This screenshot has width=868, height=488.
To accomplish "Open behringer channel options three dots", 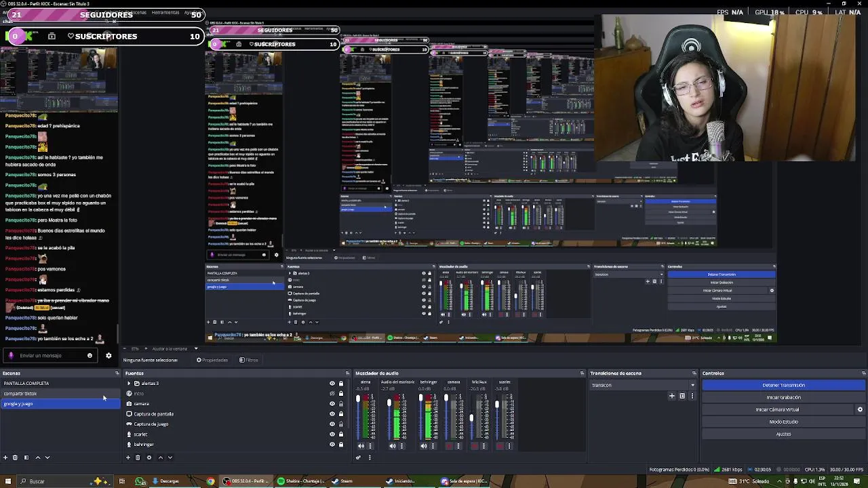I will pos(433,446).
